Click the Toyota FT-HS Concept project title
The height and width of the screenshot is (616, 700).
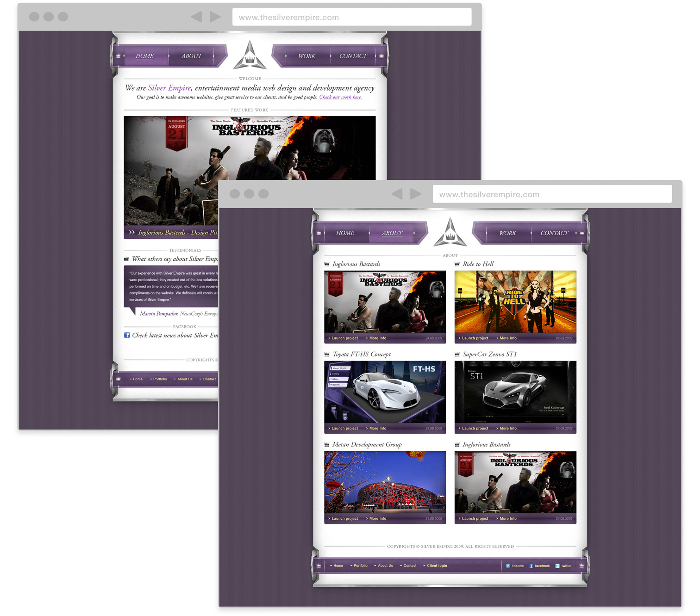point(362,354)
